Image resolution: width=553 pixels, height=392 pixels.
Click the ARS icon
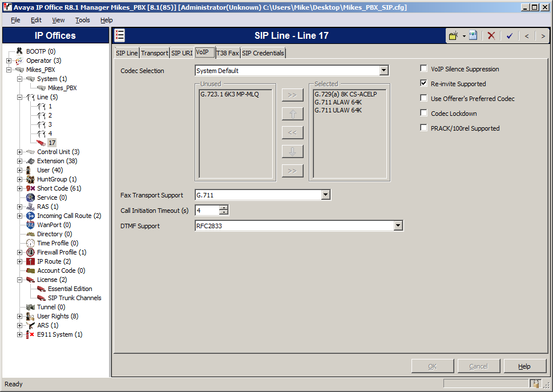coord(30,325)
